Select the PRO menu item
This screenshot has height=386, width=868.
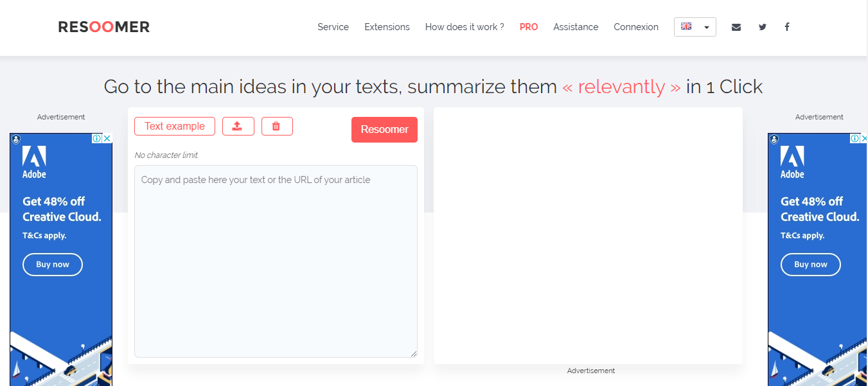(x=529, y=27)
